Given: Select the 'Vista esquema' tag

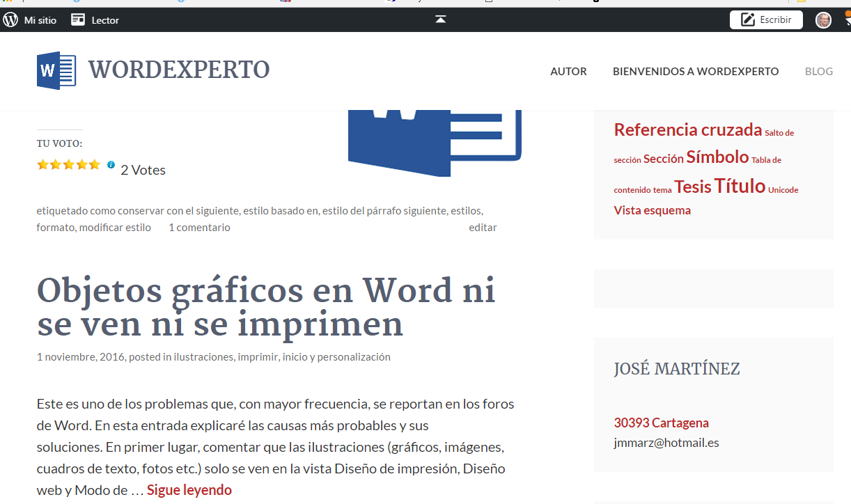Looking at the screenshot, I should click(653, 210).
